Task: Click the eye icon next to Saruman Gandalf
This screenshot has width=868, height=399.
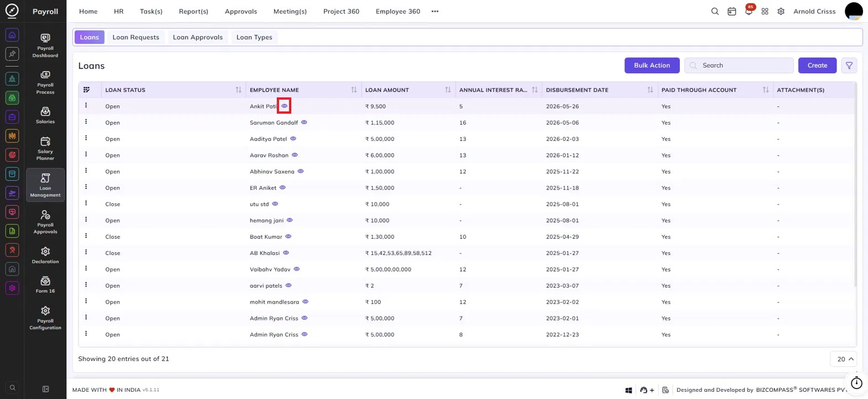Action: click(304, 122)
